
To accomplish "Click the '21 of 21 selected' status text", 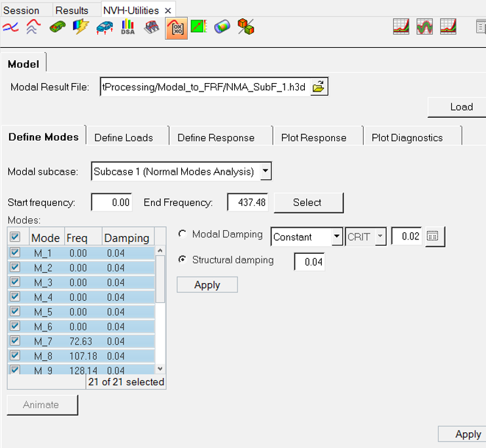I will (x=126, y=382).
